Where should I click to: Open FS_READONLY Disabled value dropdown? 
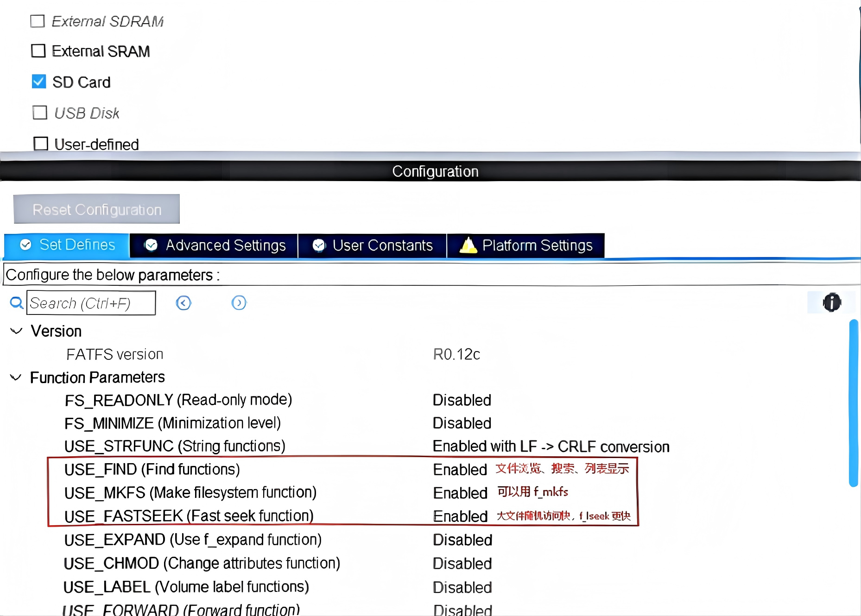click(462, 400)
